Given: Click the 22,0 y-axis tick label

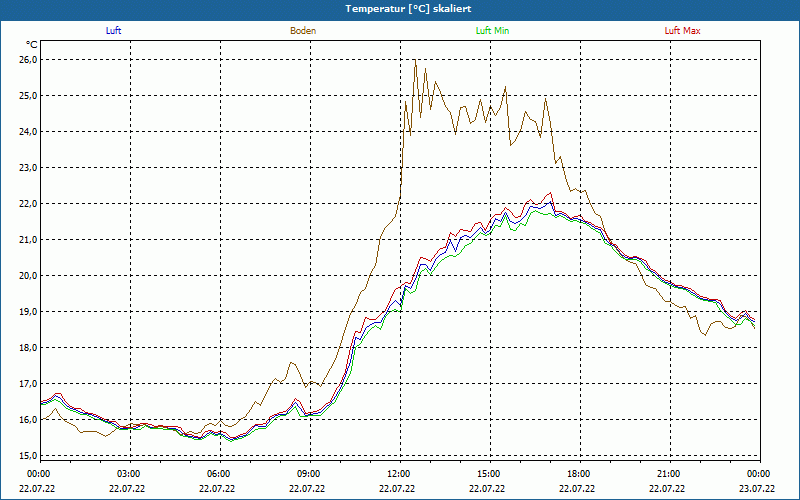Looking at the screenshot, I should point(27,204).
